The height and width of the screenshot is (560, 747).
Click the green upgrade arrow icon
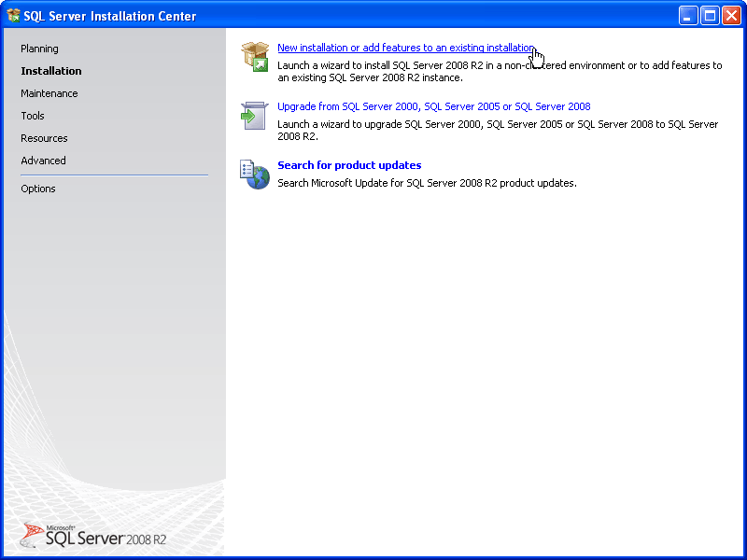pyautogui.click(x=253, y=115)
